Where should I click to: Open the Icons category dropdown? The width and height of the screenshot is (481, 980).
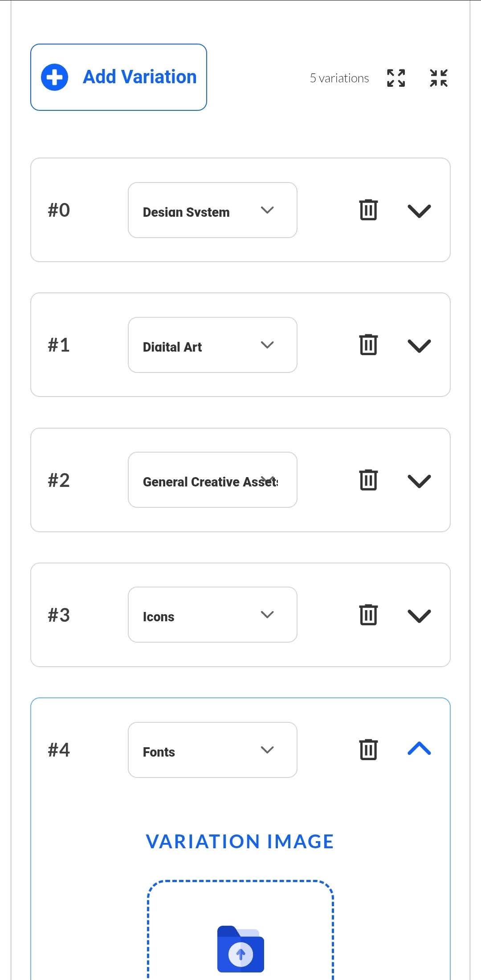coord(212,615)
